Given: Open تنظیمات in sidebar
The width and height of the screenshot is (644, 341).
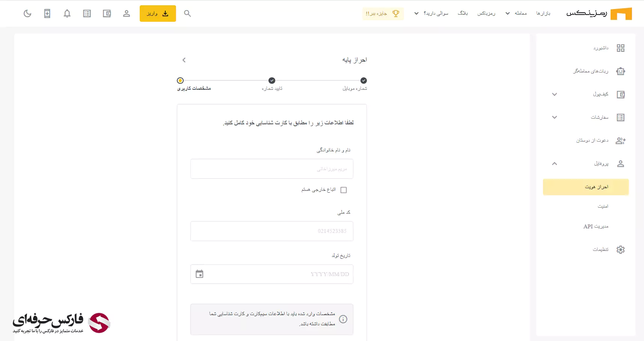Looking at the screenshot, I should pyautogui.click(x=600, y=249).
